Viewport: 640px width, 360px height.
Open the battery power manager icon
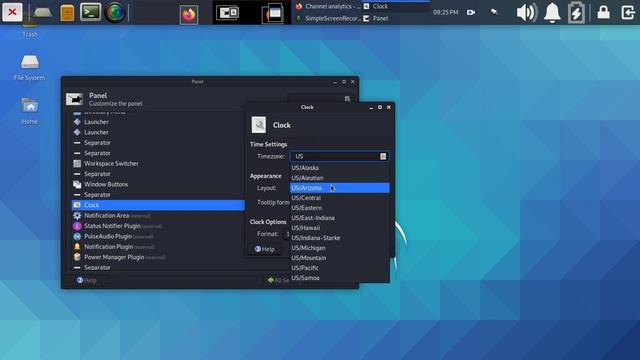pos(576,13)
